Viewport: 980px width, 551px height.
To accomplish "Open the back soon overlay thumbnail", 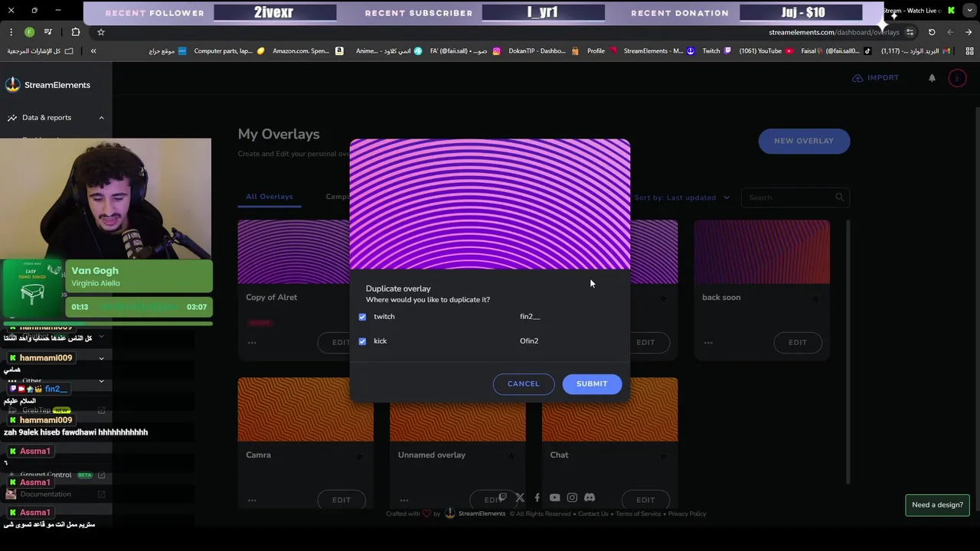I will click(762, 252).
